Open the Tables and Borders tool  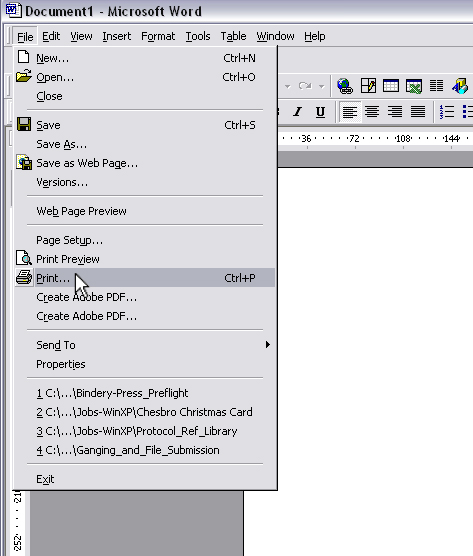(x=368, y=86)
